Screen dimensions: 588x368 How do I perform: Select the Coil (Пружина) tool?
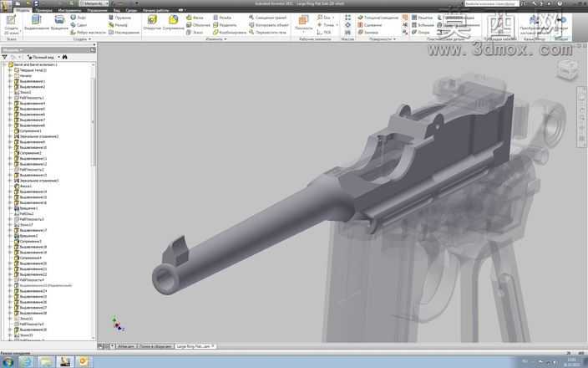pos(119,18)
